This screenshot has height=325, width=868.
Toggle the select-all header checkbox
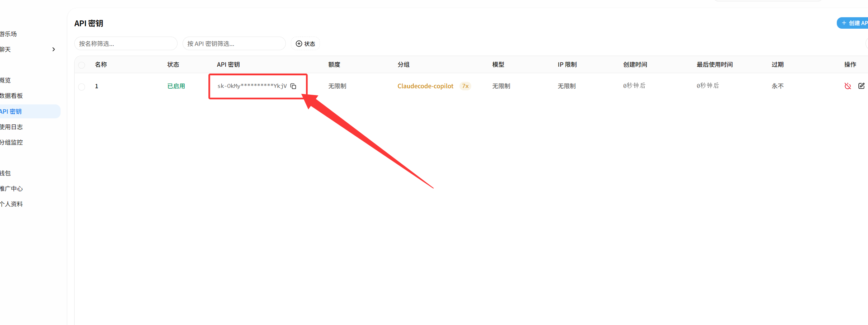tap(82, 65)
